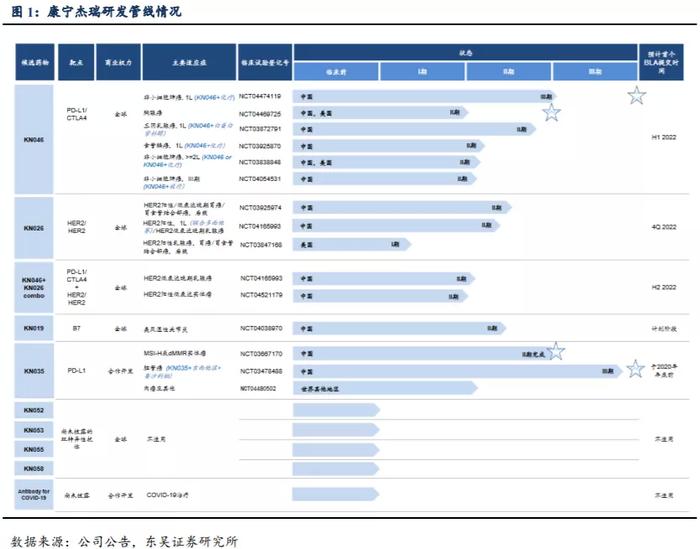700x549 pixels.
Task: Click registration number NCT03847168
Action: [x=261, y=245]
